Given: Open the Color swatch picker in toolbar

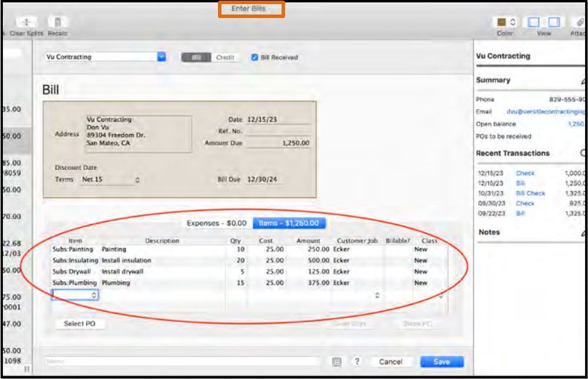Looking at the screenshot, I should 501,22.
